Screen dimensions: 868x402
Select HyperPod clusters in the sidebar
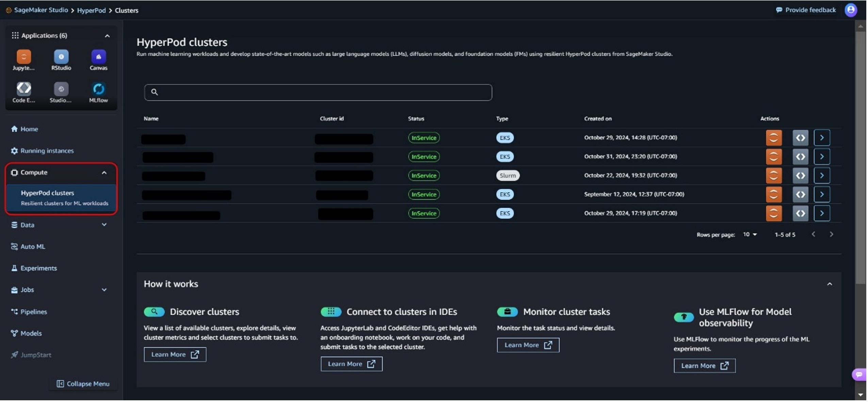[x=61, y=199]
